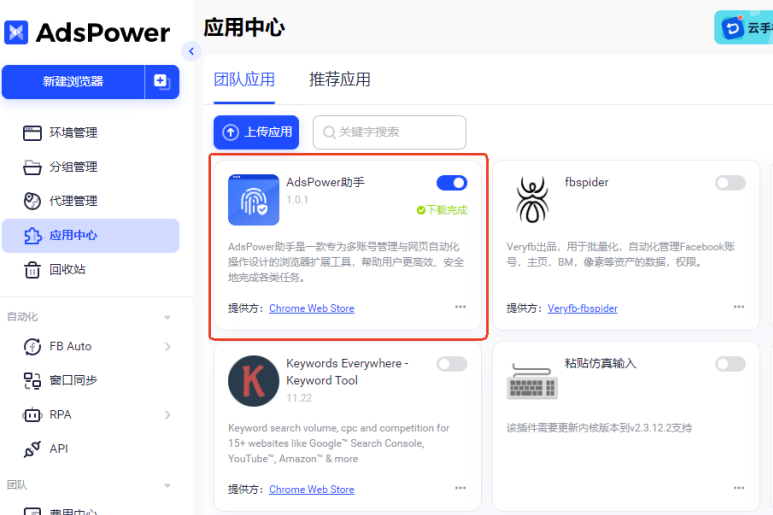Focus the 关键字搜索 search field
Image resolution: width=773 pixels, height=515 pixels.
point(389,132)
